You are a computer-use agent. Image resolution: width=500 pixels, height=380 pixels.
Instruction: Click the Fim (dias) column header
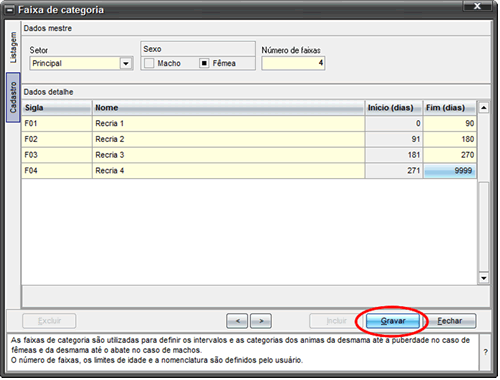(x=450, y=108)
